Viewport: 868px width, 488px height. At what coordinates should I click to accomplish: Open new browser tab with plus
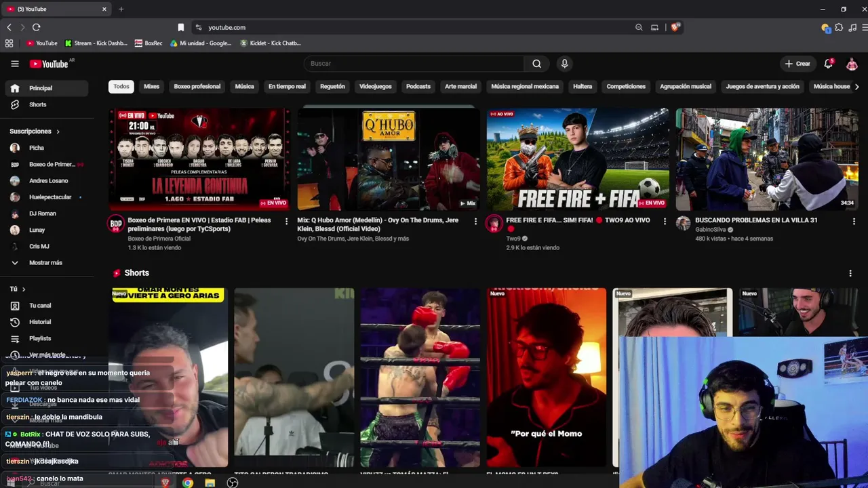pyautogui.click(x=121, y=9)
